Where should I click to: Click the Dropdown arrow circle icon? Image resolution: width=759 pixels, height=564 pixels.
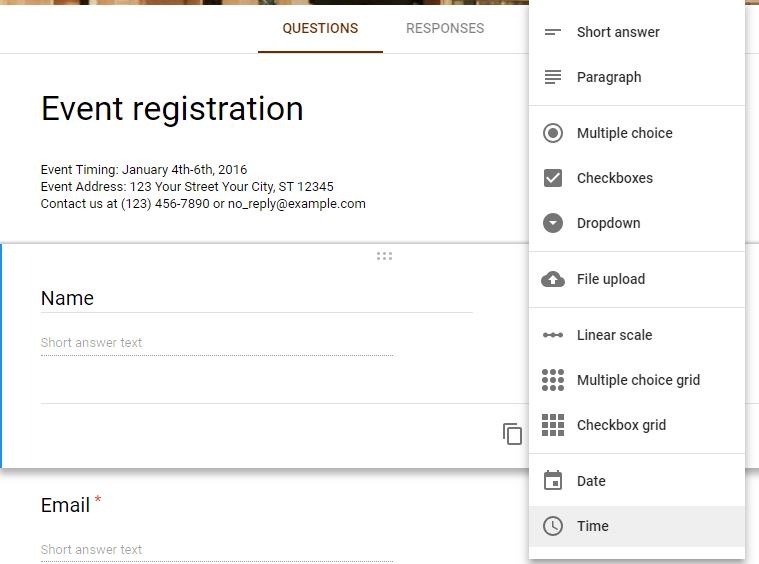(552, 223)
